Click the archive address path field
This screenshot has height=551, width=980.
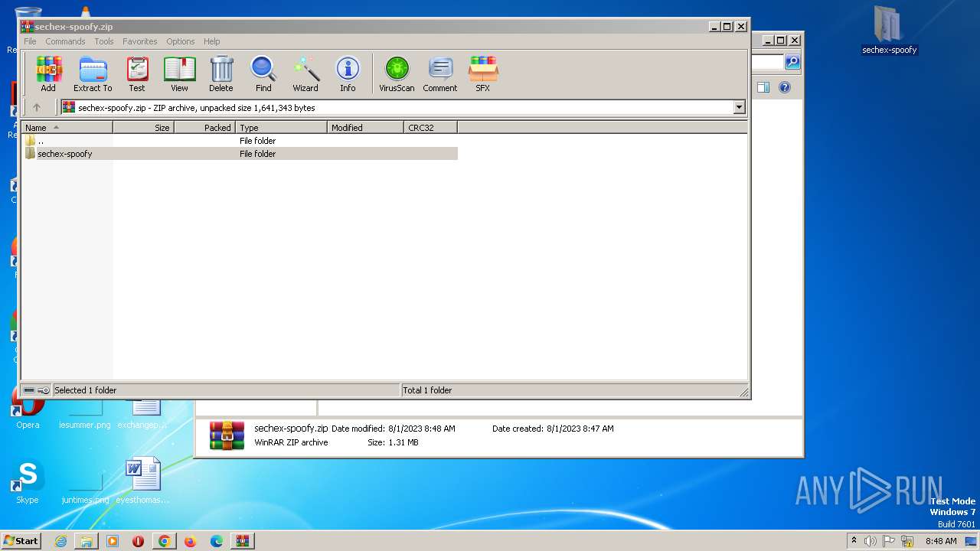pyautogui.click(x=398, y=108)
